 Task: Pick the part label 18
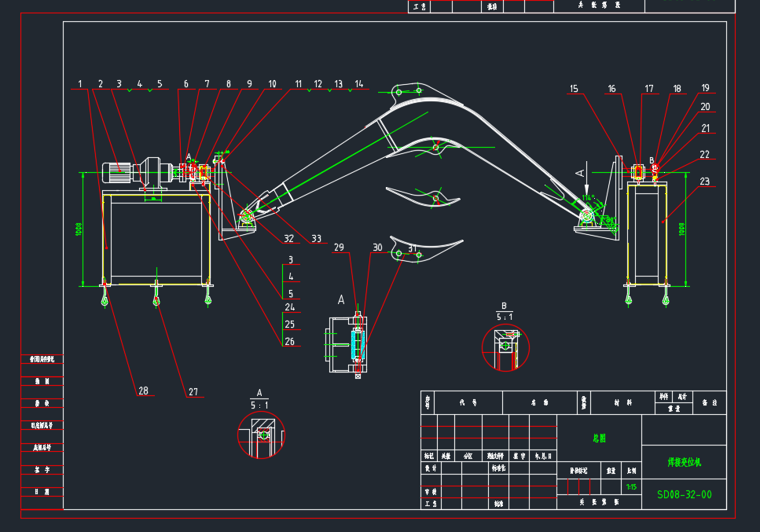click(x=677, y=89)
